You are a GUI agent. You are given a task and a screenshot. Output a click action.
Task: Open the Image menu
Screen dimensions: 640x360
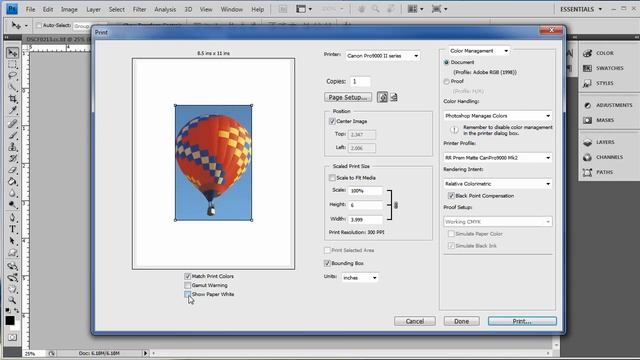tap(69, 9)
